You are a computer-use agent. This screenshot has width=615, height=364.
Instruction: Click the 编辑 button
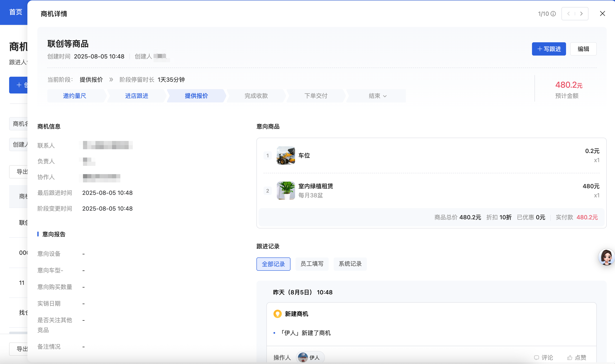coord(583,49)
